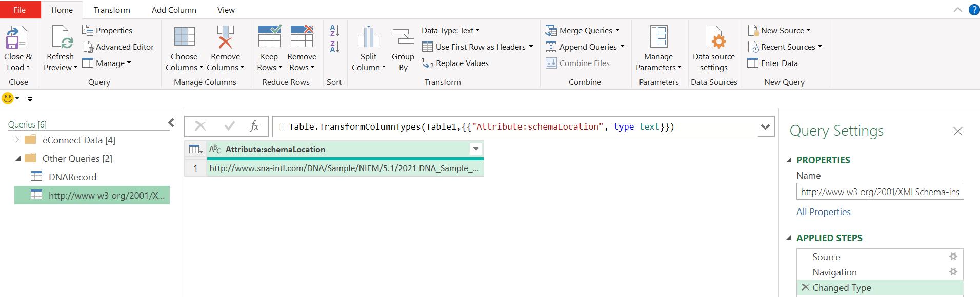Image resolution: width=980 pixels, height=297 pixels.
Task: Click the Close & Load icon
Action: pos(16,38)
